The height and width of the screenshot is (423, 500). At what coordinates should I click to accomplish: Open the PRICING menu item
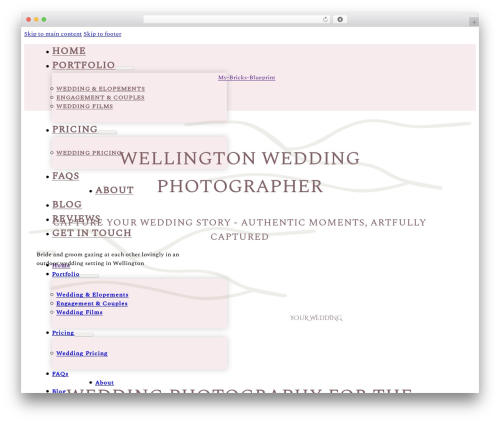pos(75,129)
